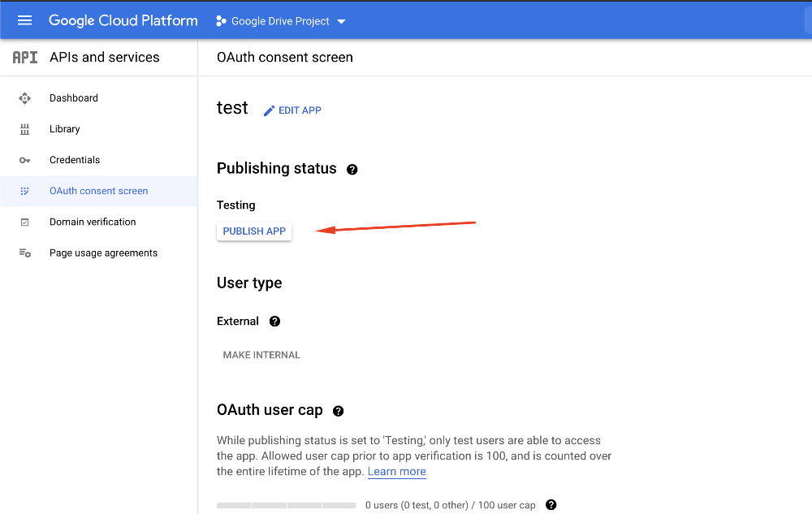Image resolution: width=812 pixels, height=514 pixels.
Task: Click the OAuth consent screen sidebar icon
Action: (x=24, y=191)
